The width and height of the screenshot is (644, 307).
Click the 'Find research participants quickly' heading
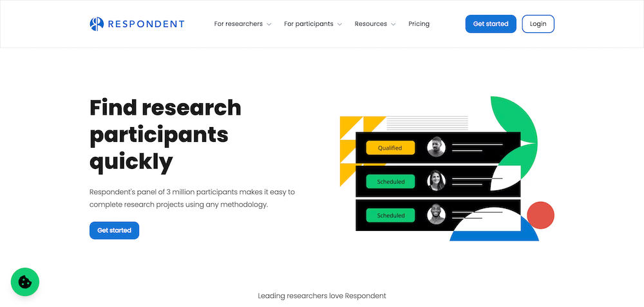(165, 135)
